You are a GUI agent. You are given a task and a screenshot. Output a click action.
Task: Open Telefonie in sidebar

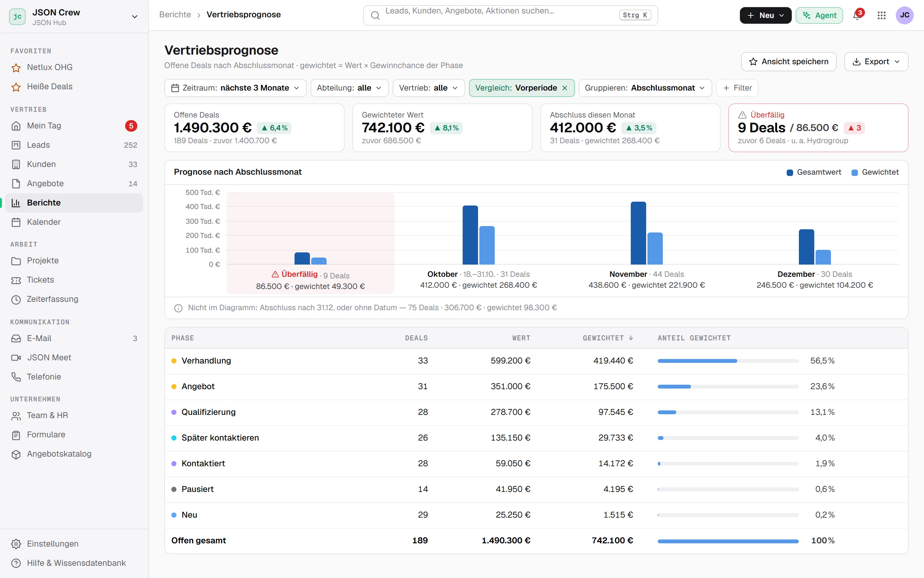[x=74, y=377]
